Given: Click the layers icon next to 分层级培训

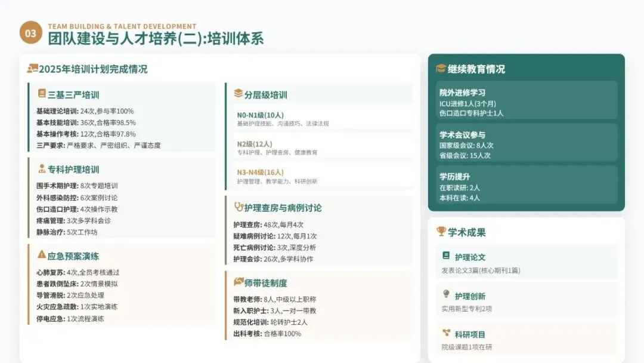Looking at the screenshot, I should (238, 94).
